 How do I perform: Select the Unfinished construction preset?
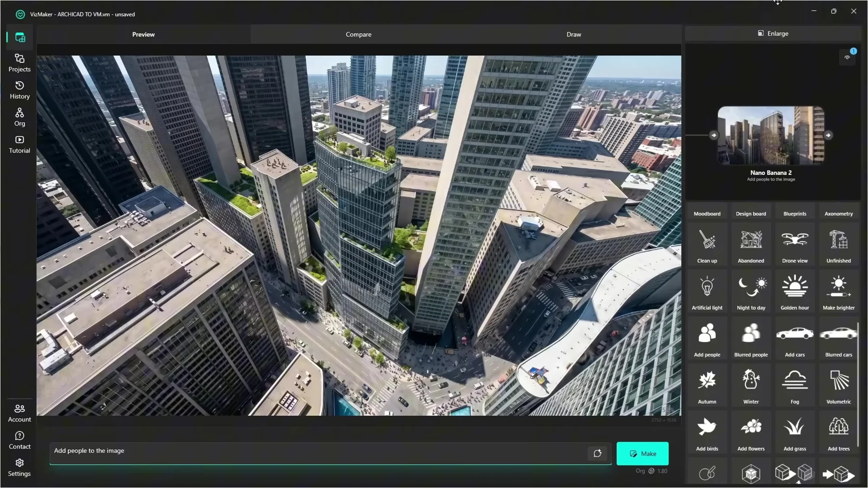click(839, 245)
